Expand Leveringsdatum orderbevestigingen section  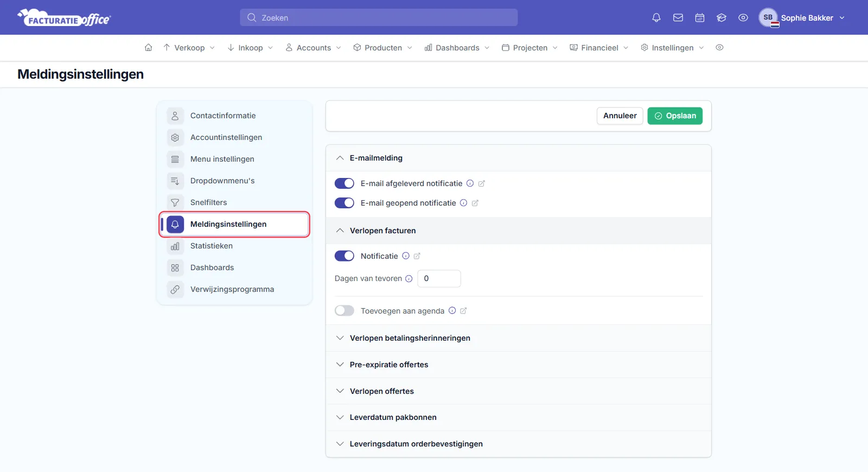[518, 444]
